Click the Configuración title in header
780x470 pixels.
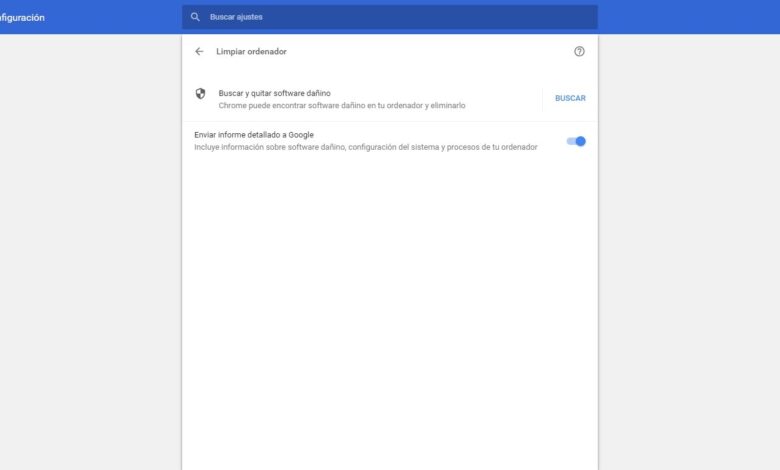(x=22, y=17)
